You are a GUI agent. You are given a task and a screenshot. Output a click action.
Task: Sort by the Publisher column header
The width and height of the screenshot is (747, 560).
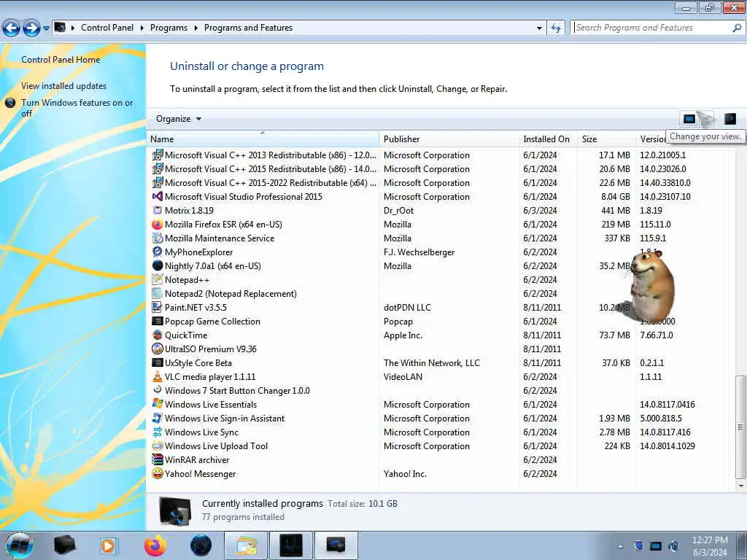(x=449, y=139)
